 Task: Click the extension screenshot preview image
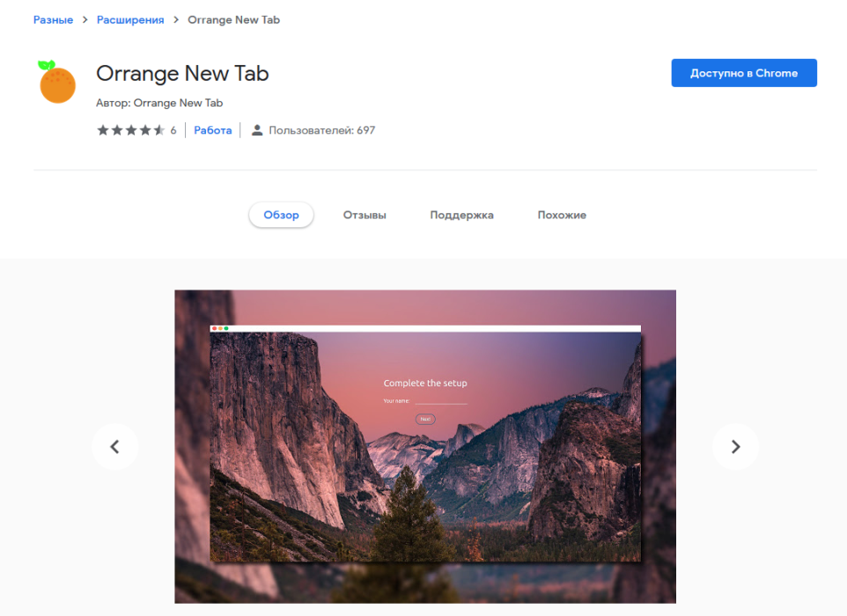tap(425, 446)
